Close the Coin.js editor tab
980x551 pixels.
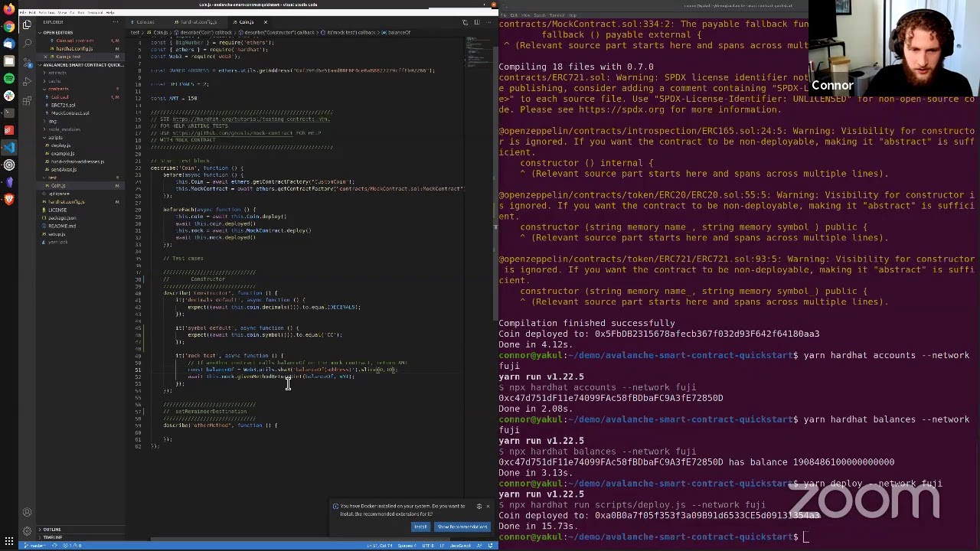pos(266,22)
